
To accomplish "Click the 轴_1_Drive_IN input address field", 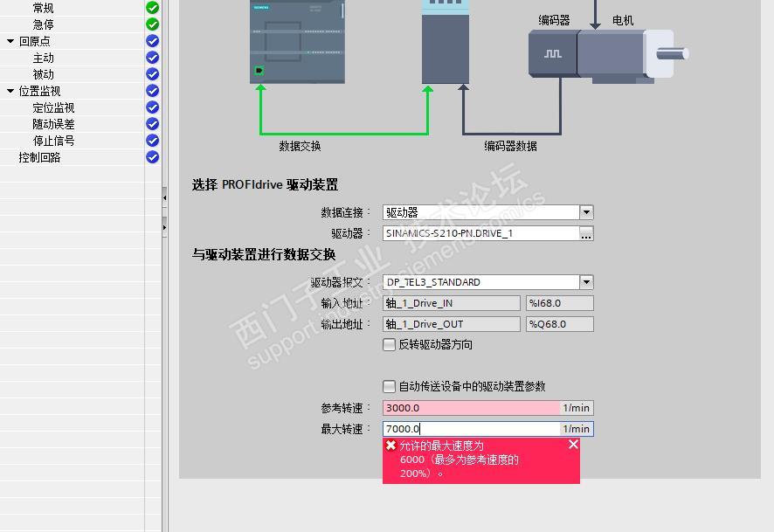I will point(451,303).
